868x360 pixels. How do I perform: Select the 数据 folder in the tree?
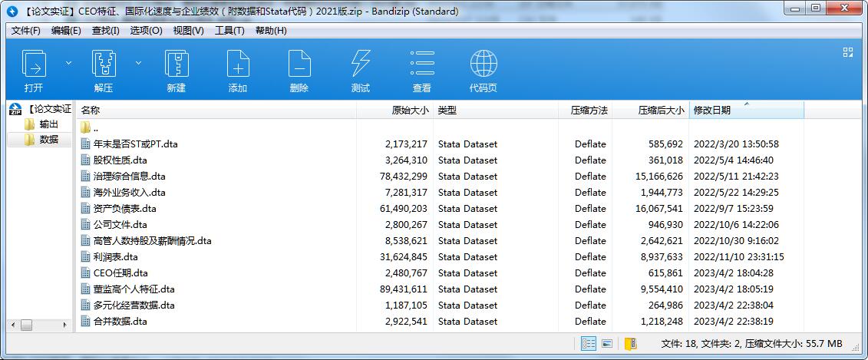48,140
